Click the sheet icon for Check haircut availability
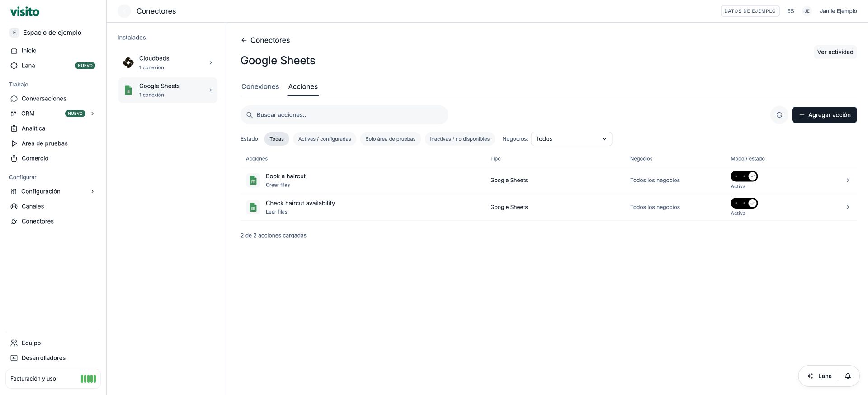The width and height of the screenshot is (868, 395). (253, 207)
